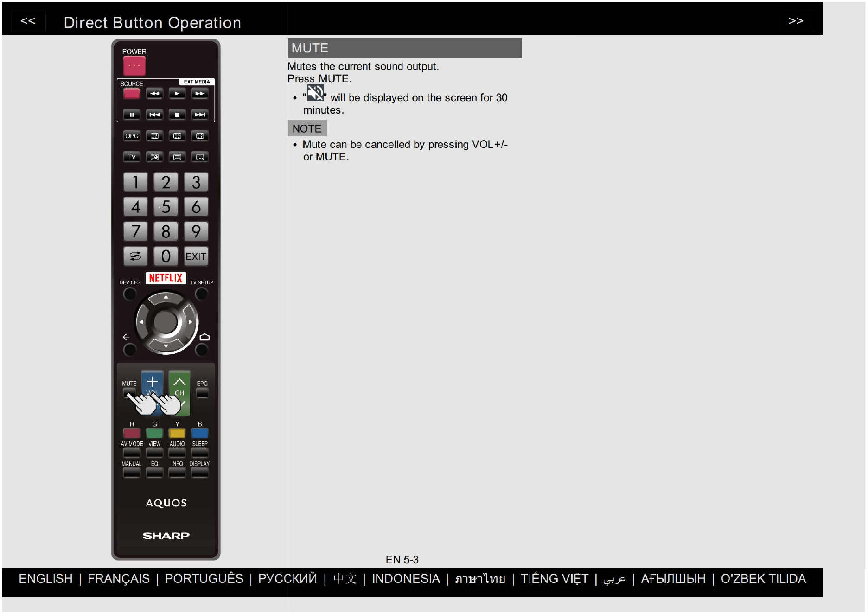Go to the next page with >>
Screen dimensions: 868x614
[x=796, y=21]
